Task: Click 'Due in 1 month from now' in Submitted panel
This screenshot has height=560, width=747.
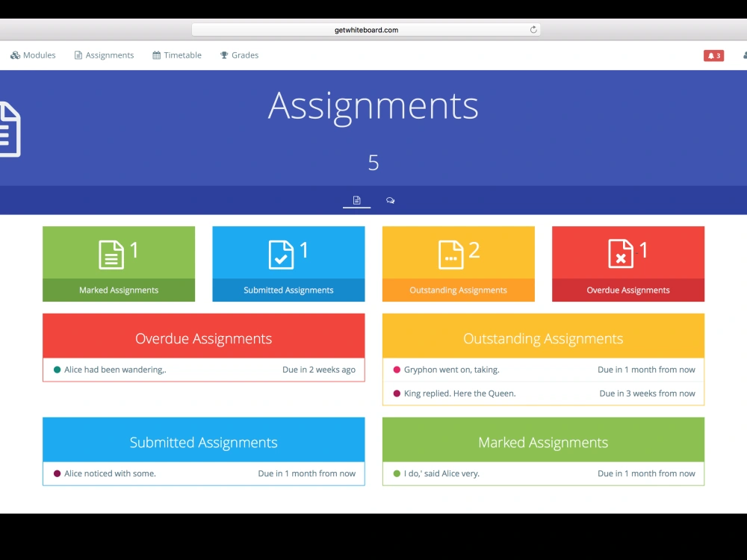Action: coord(307,473)
